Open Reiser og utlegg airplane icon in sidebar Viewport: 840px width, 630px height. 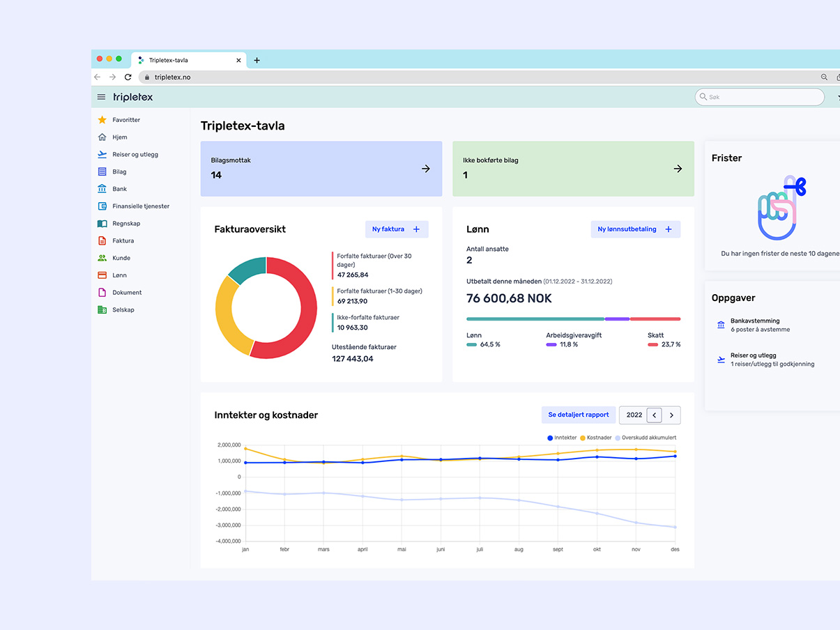[x=102, y=155]
